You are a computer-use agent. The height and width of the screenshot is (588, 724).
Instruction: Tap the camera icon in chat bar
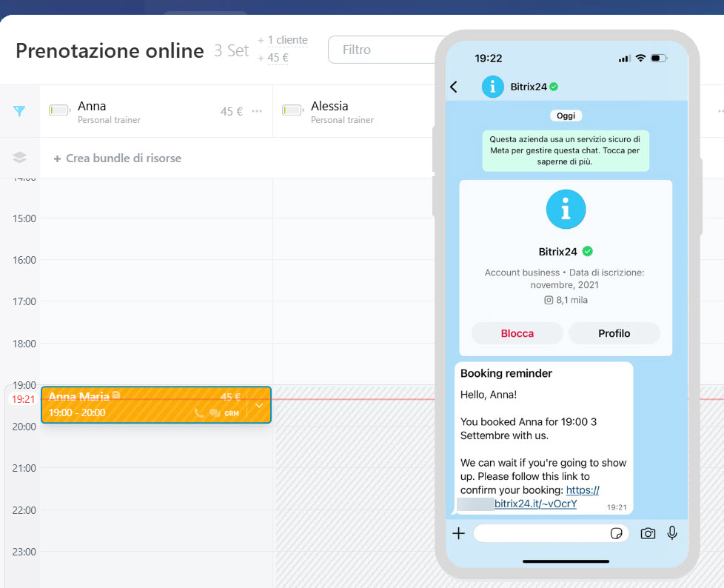648,533
